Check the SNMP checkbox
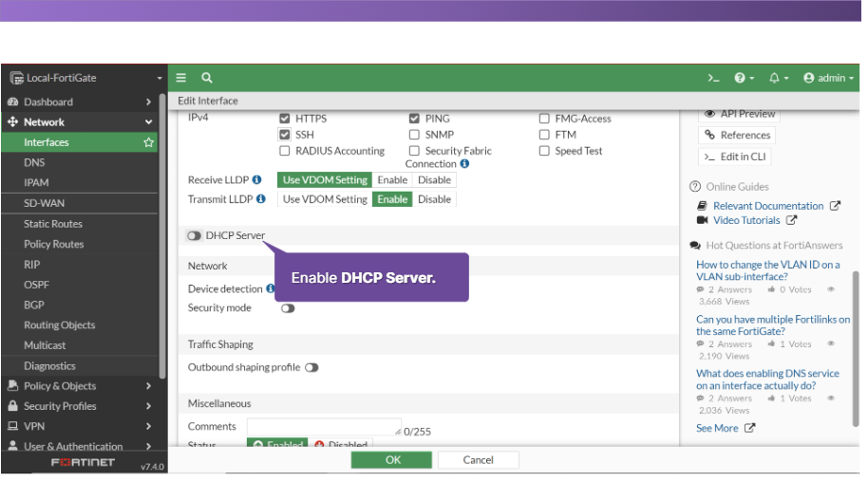 [x=414, y=135]
